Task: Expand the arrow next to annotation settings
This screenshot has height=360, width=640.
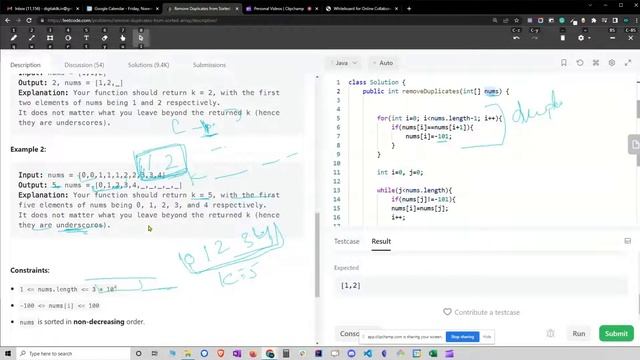Action: pos(589,38)
